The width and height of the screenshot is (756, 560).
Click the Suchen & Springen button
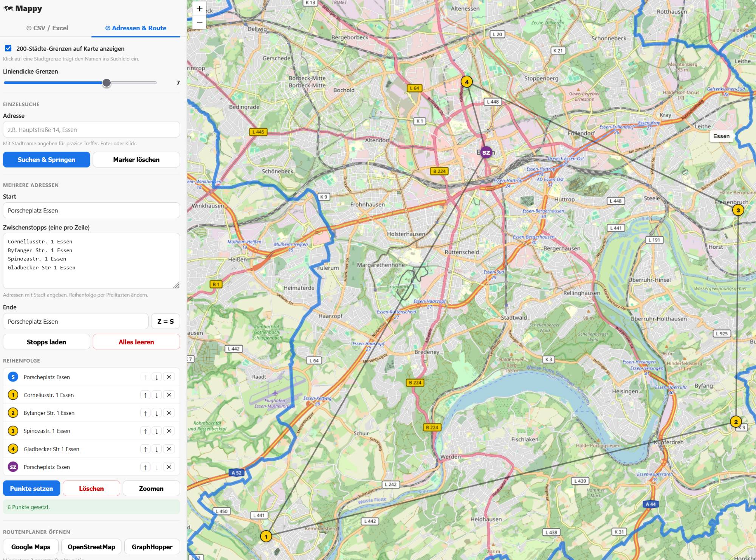pyautogui.click(x=46, y=160)
